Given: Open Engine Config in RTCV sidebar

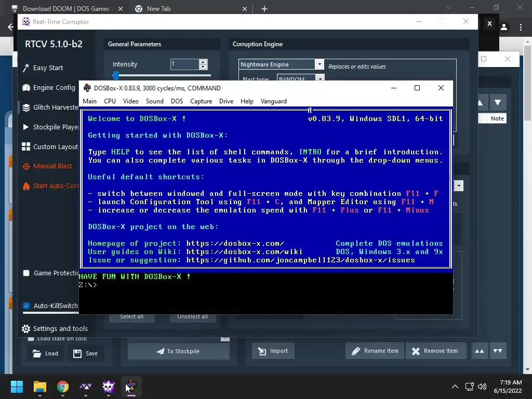Looking at the screenshot, I should point(48,87).
